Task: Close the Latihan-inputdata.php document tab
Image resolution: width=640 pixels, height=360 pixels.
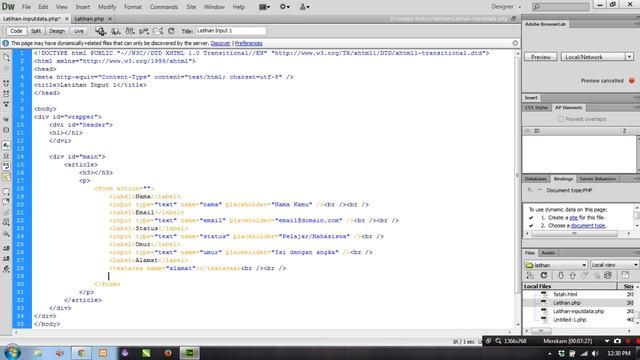Action: 67,19
